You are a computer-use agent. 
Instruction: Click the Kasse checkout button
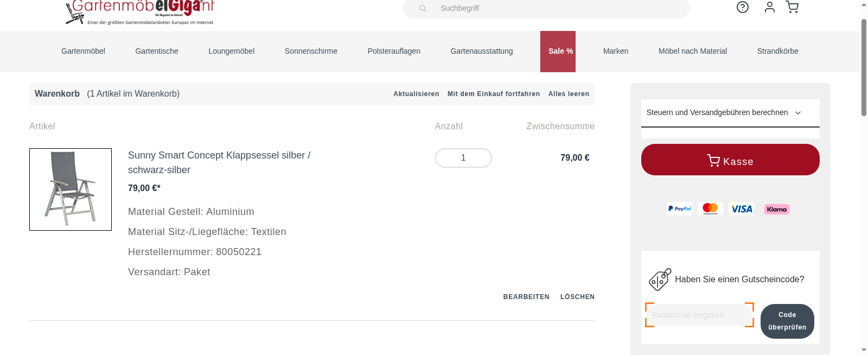tap(730, 160)
